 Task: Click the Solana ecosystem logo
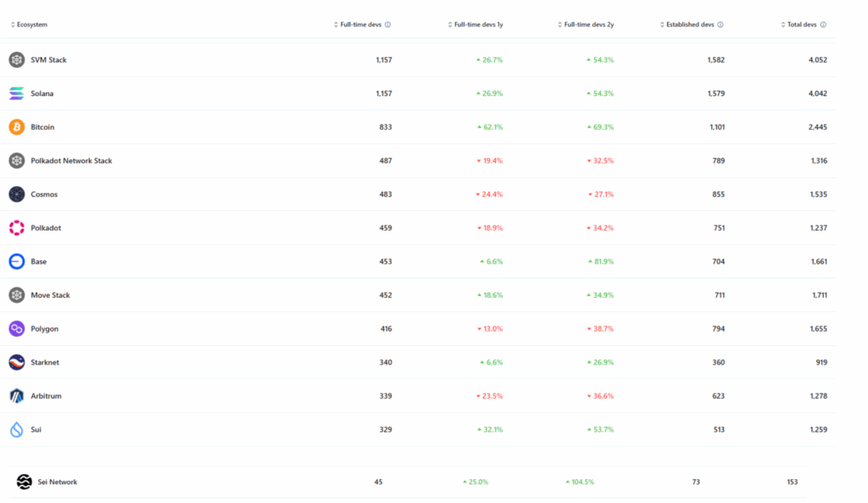(16, 93)
